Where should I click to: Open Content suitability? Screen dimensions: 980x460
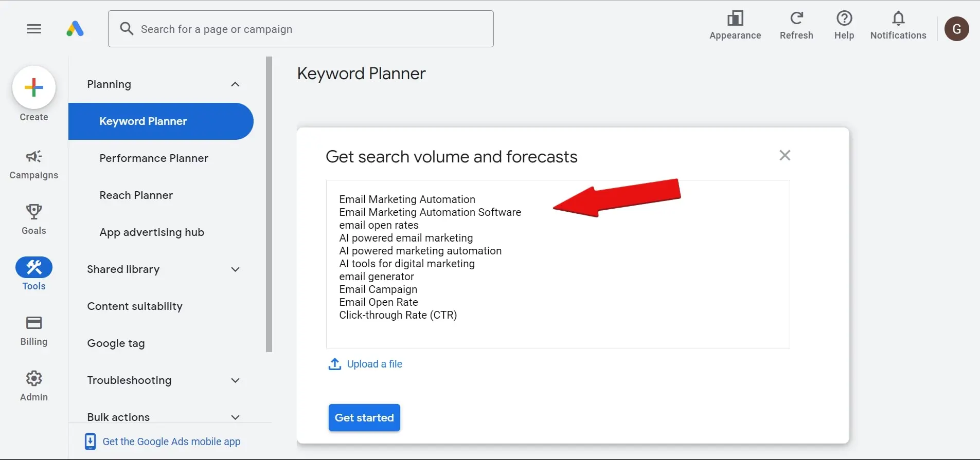coord(135,306)
